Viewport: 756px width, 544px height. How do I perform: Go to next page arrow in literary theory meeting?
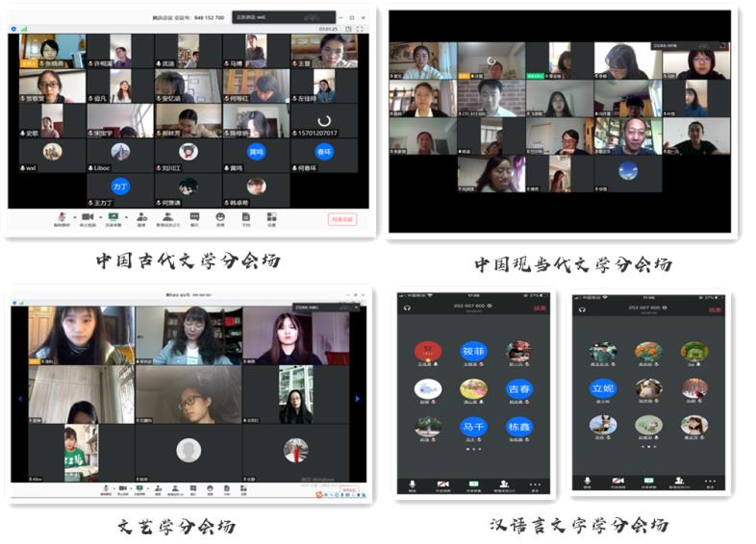(x=358, y=398)
